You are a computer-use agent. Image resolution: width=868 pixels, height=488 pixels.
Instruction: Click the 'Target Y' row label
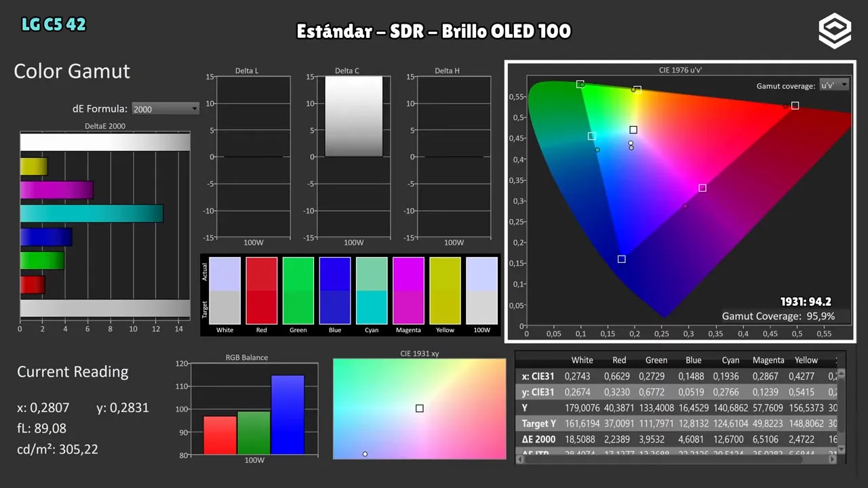[x=539, y=424]
